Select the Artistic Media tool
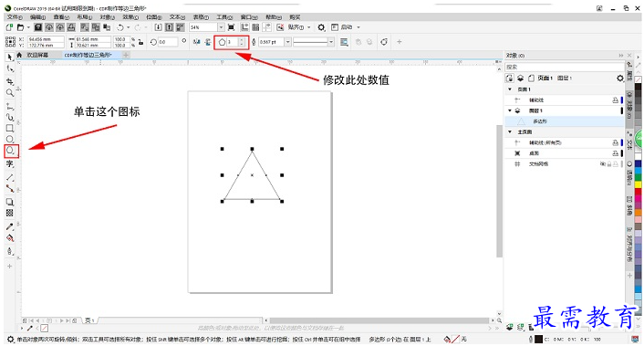This screenshot has height=346, width=644. [10, 117]
